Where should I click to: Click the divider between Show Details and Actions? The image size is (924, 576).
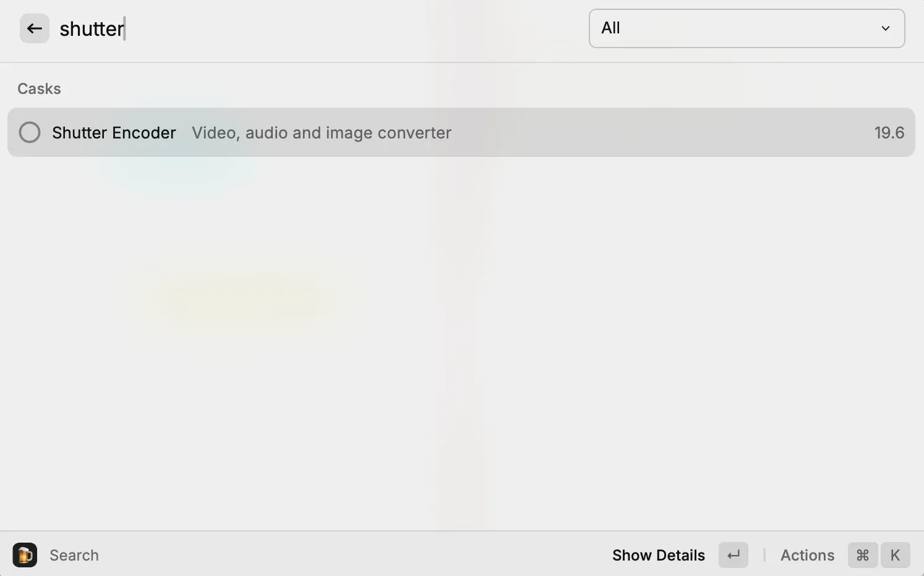point(764,555)
